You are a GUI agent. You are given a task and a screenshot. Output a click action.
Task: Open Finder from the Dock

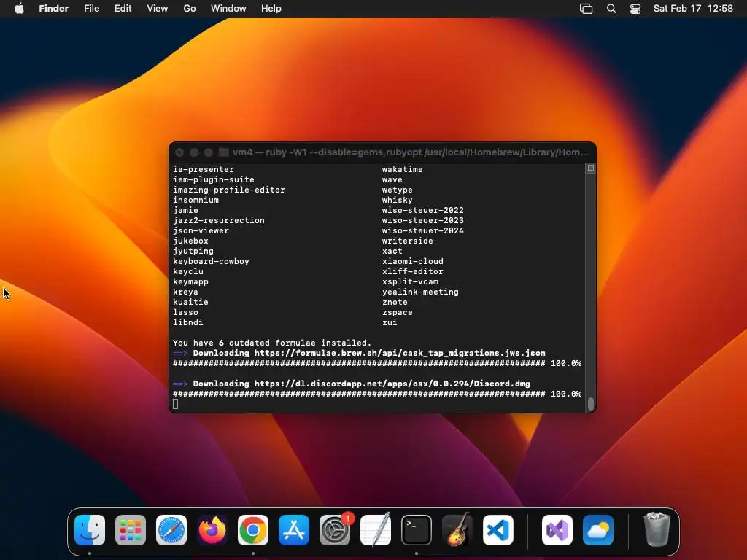pos(90,530)
